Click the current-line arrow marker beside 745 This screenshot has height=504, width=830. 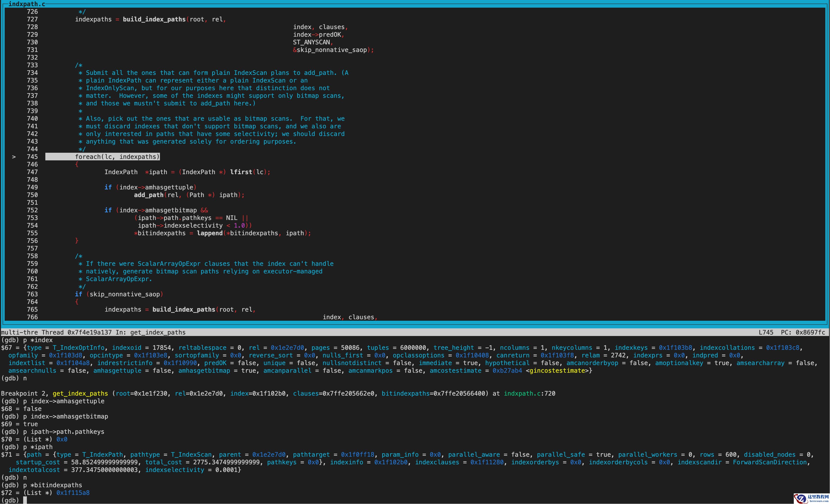click(x=14, y=157)
